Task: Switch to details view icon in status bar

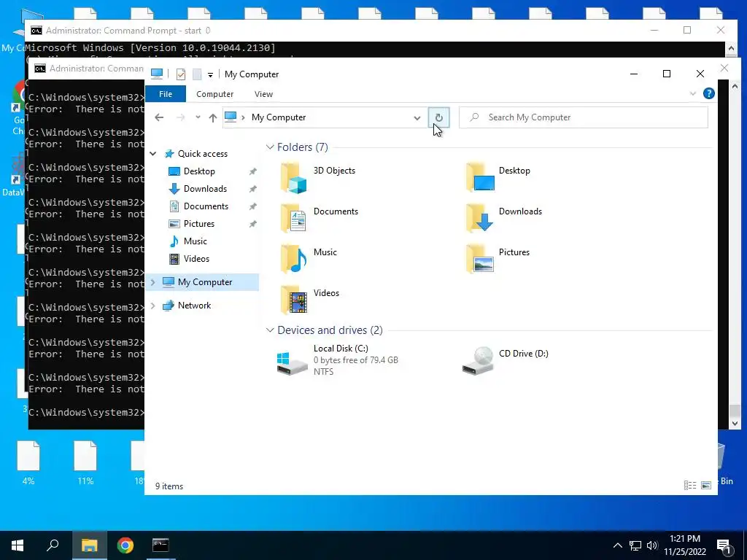Action: pyautogui.click(x=690, y=485)
